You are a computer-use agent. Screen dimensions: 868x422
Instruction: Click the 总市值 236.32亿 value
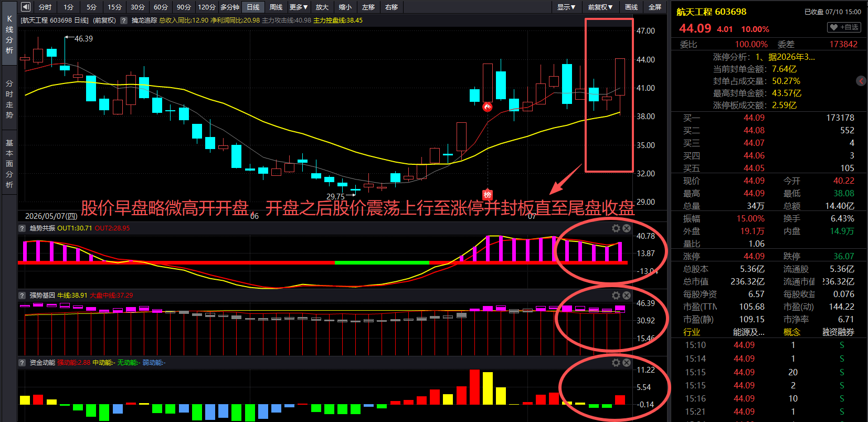pyautogui.click(x=747, y=281)
